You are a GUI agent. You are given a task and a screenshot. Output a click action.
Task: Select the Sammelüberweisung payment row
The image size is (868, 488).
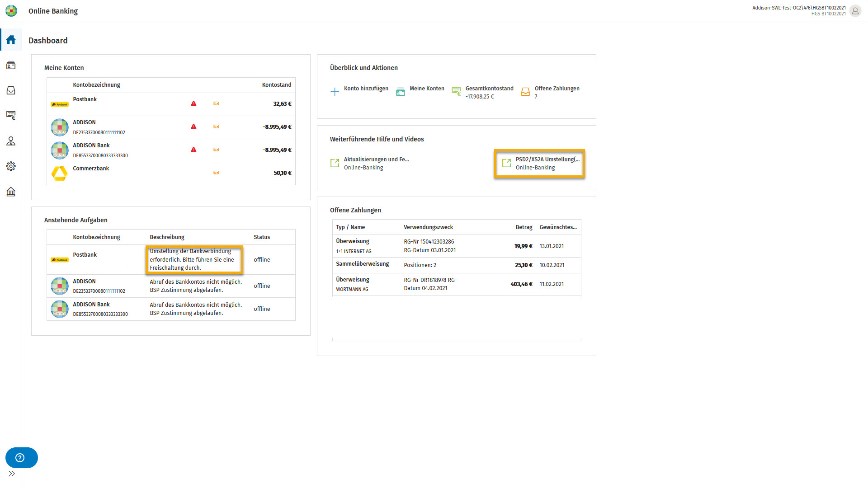(x=457, y=265)
